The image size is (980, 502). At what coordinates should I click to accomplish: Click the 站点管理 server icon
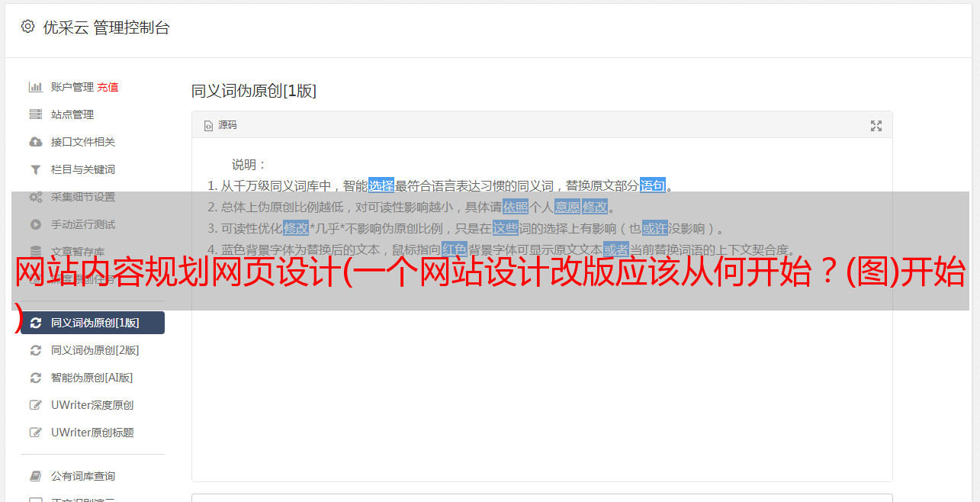click(x=35, y=114)
